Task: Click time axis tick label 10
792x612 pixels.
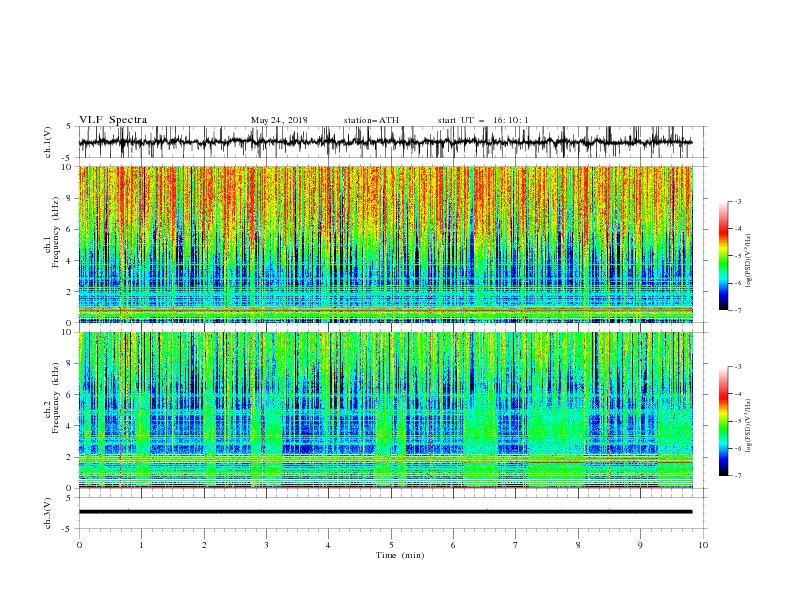Action: pos(703,545)
